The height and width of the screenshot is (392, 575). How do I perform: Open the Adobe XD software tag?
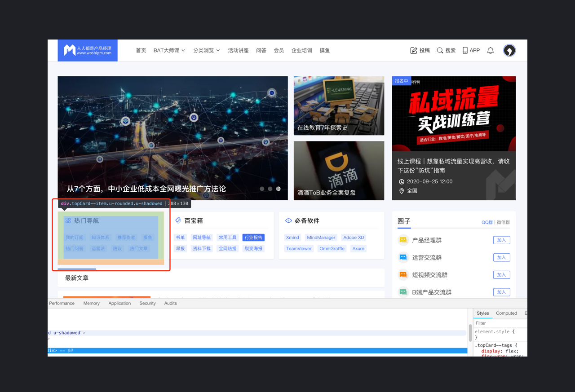pyautogui.click(x=354, y=238)
